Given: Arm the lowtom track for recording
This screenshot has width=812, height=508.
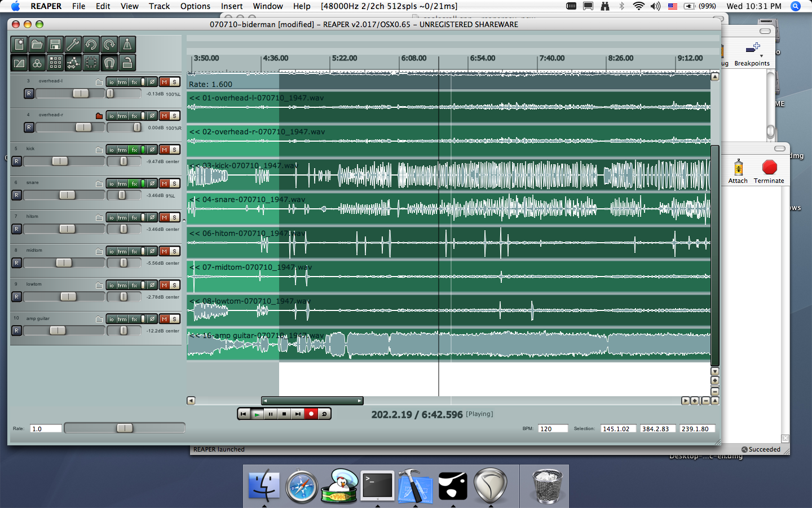Looking at the screenshot, I should click(16, 296).
